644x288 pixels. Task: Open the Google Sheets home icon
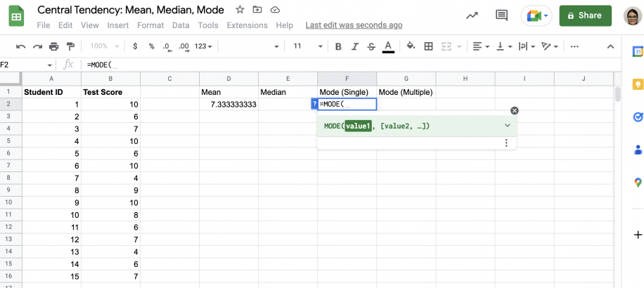pos(17,16)
